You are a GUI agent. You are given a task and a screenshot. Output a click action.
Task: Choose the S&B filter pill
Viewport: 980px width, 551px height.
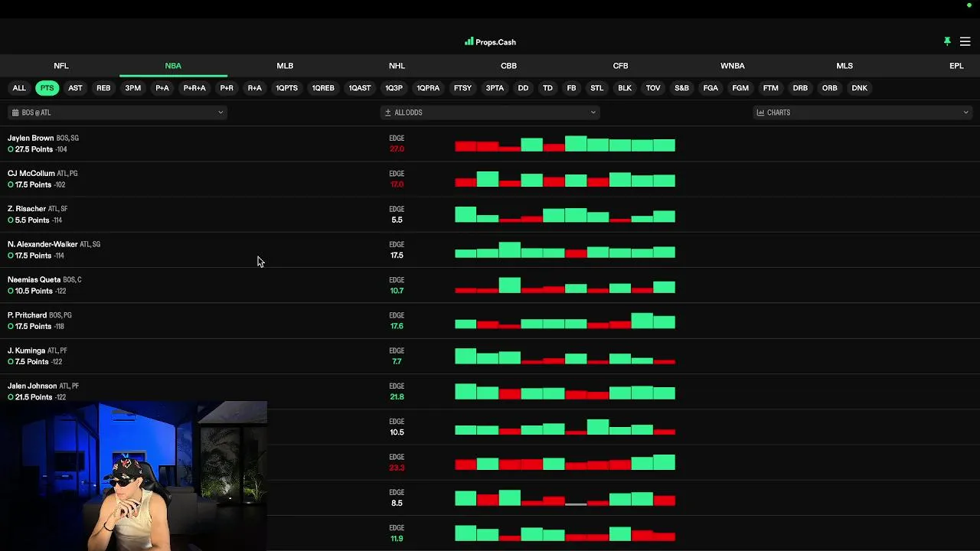pyautogui.click(x=681, y=88)
